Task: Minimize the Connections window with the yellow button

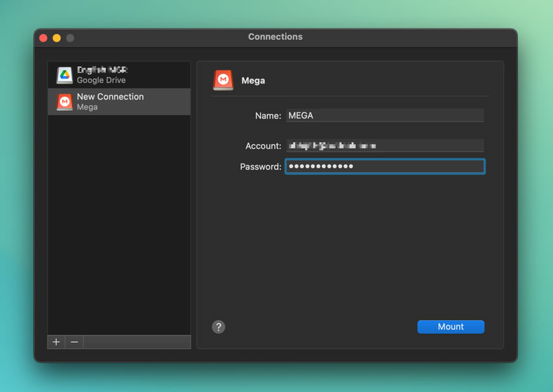Action: click(x=57, y=38)
